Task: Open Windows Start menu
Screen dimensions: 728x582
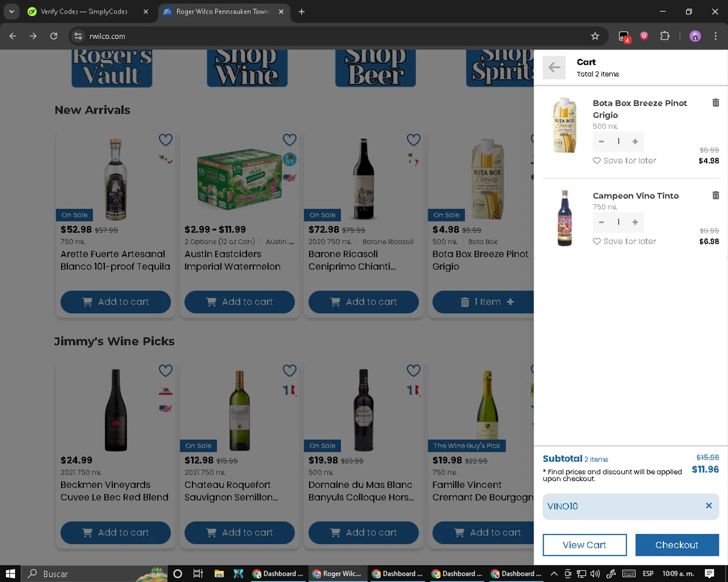Action: (x=10, y=574)
